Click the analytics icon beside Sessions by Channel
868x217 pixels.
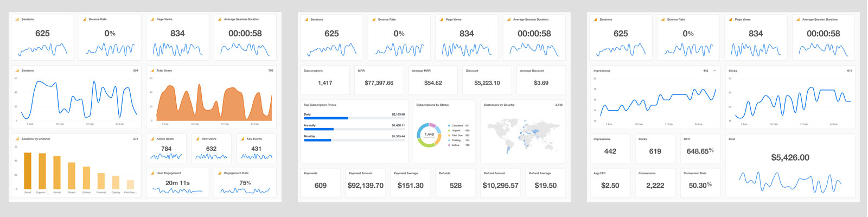[x=17, y=139]
